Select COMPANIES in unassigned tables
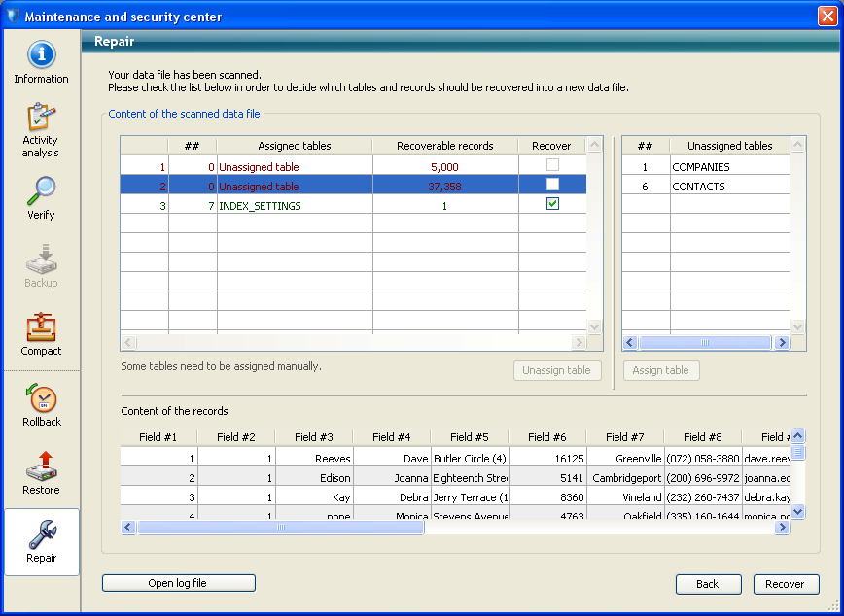This screenshot has height=616, width=844. pos(700,167)
